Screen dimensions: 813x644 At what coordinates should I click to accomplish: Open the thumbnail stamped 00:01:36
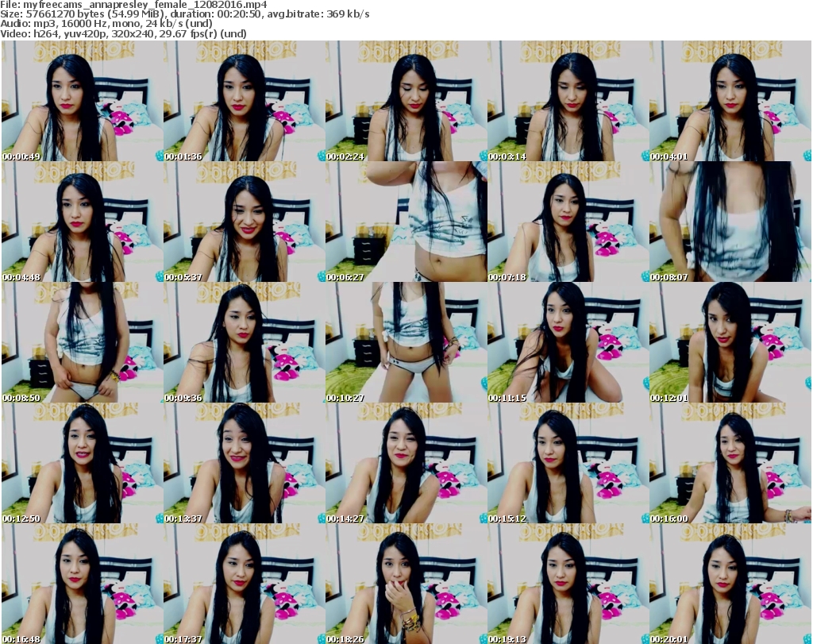(x=245, y=101)
